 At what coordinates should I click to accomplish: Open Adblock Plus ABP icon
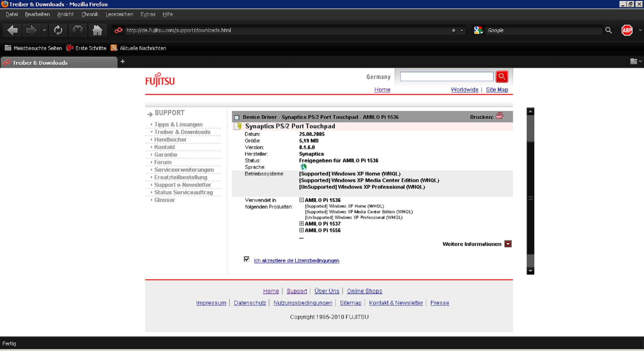pos(627,31)
